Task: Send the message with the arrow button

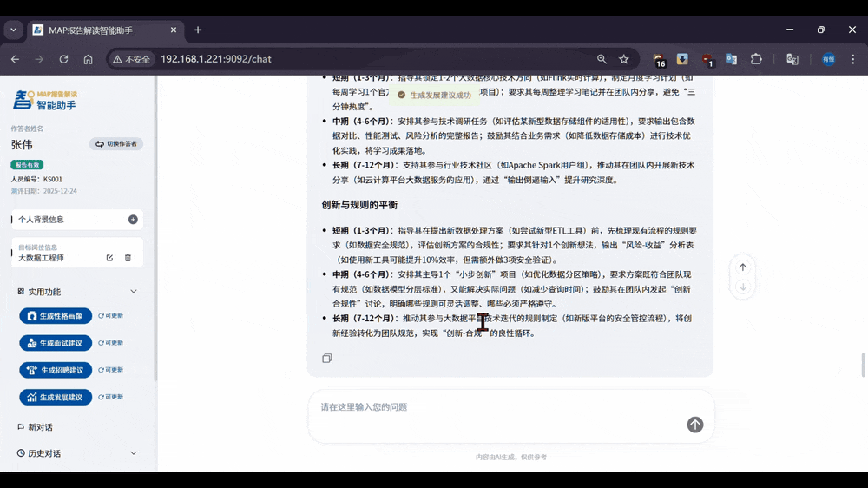Action: point(695,425)
